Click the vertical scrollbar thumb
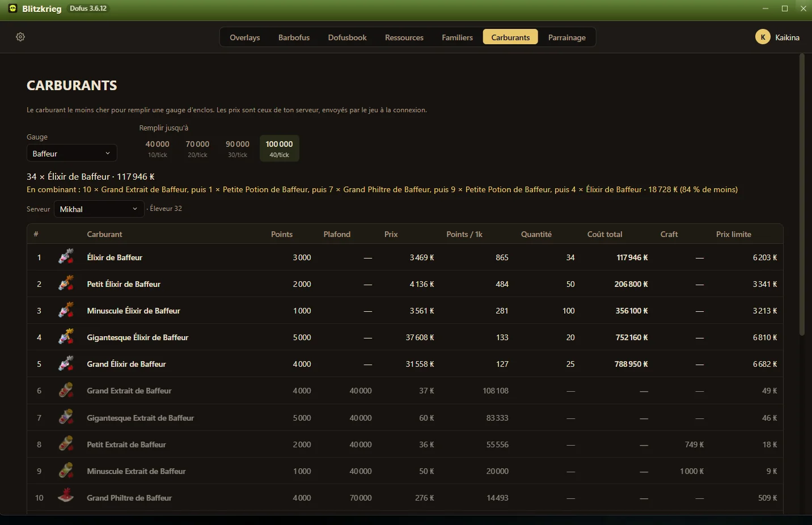Image resolution: width=812 pixels, height=525 pixels. (x=802, y=194)
